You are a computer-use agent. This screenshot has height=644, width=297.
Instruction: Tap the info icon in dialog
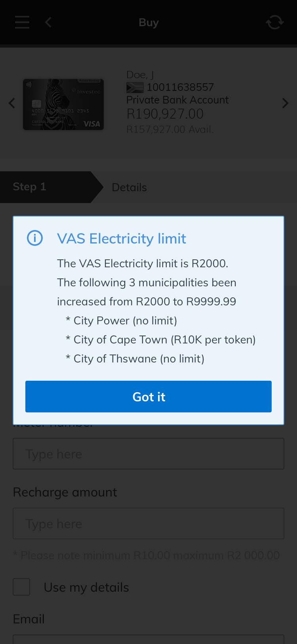point(35,238)
